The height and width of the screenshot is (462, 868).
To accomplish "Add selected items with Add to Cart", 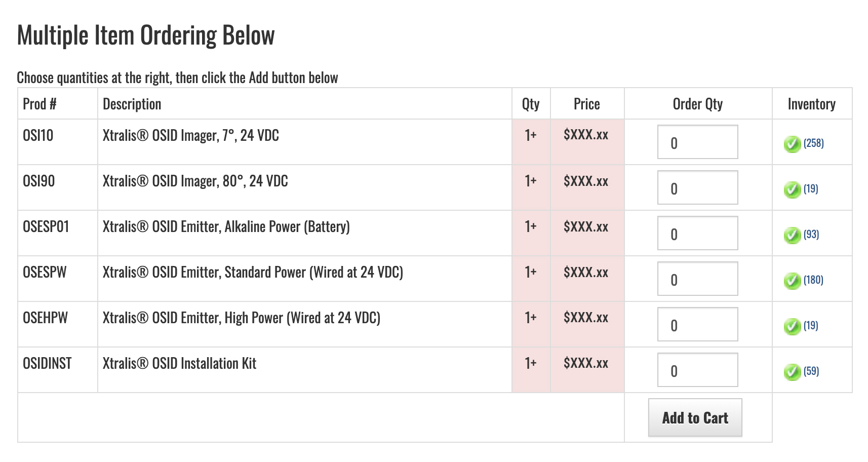I will [695, 417].
